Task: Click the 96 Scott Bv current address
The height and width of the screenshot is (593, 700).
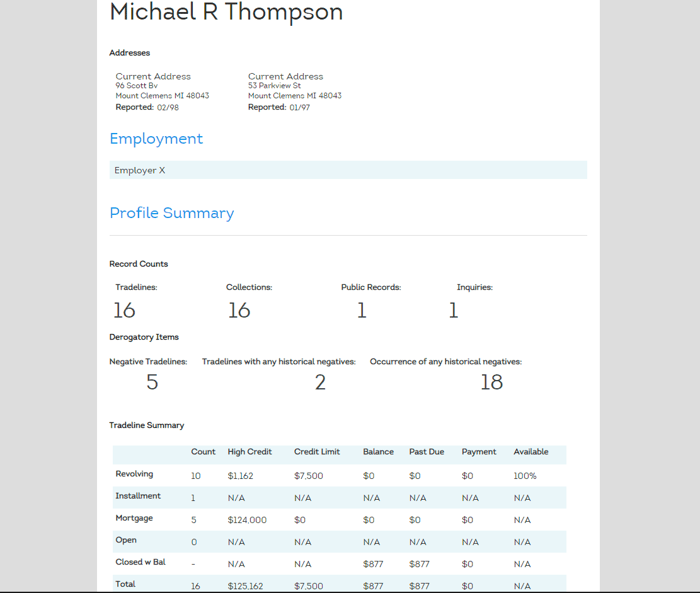Action: pos(136,86)
